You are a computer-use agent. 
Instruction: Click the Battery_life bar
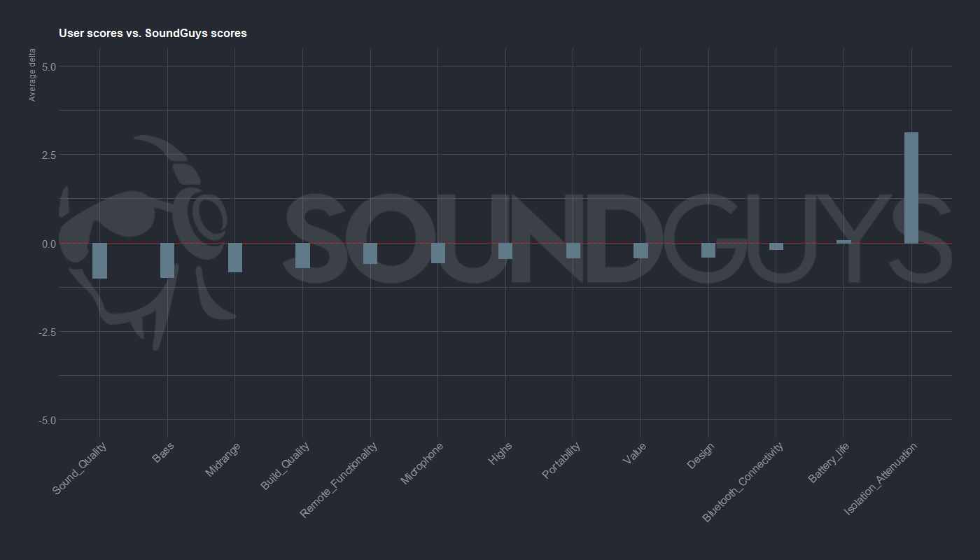pos(843,241)
